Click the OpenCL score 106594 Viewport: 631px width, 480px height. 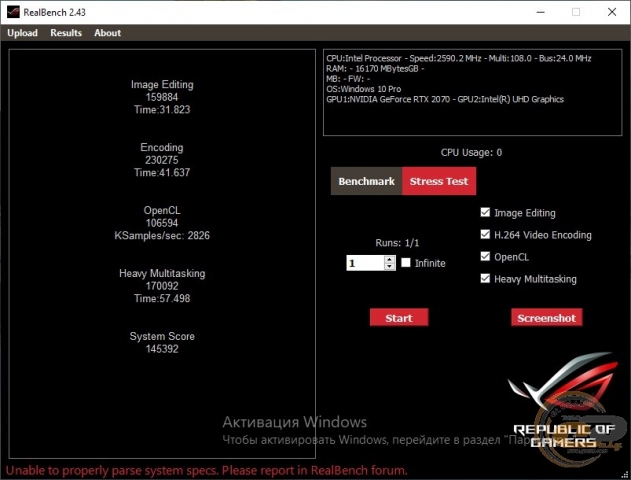click(162, 223)
